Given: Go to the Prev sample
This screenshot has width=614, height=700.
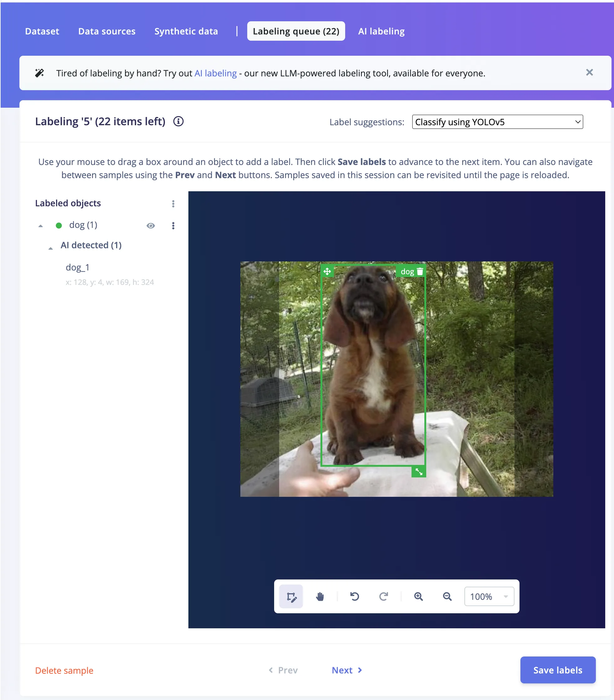Looking at the screenshot, I should click(x=283, y=670).
